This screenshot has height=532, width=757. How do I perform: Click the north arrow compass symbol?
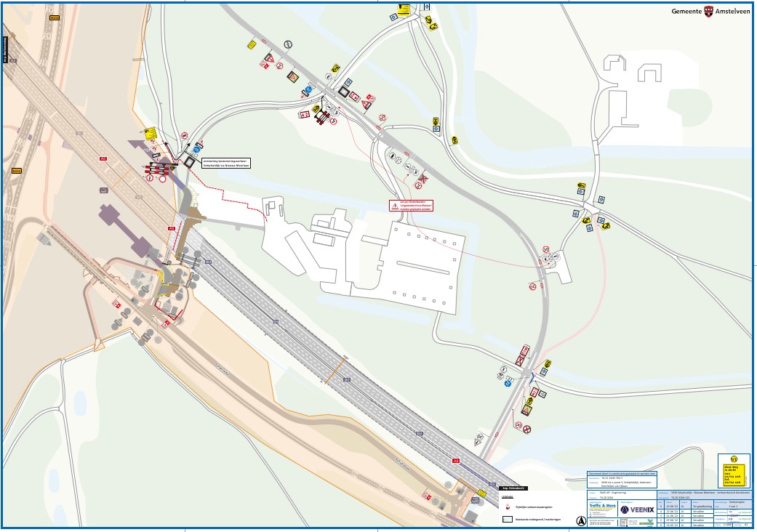tap(580, 520)
